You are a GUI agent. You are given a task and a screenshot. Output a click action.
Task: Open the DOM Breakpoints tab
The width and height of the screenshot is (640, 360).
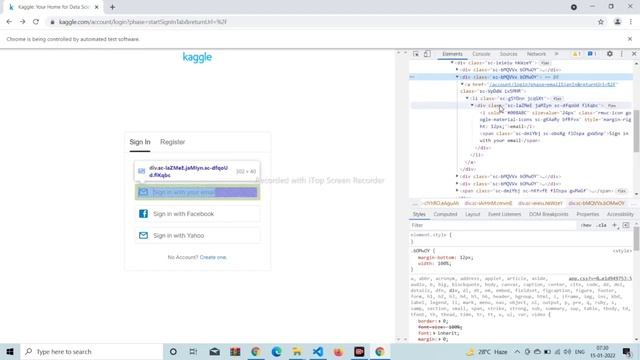coord(549,214)
